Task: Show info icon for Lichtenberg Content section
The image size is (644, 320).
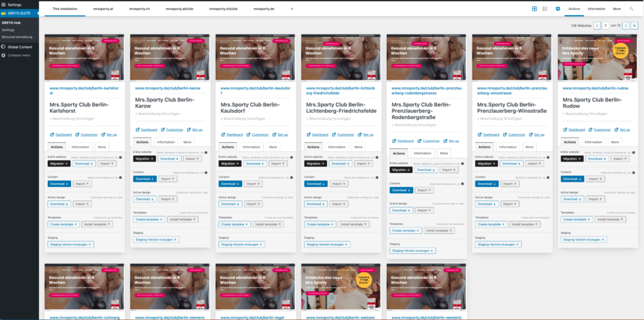Action: (x=377, y=177)
